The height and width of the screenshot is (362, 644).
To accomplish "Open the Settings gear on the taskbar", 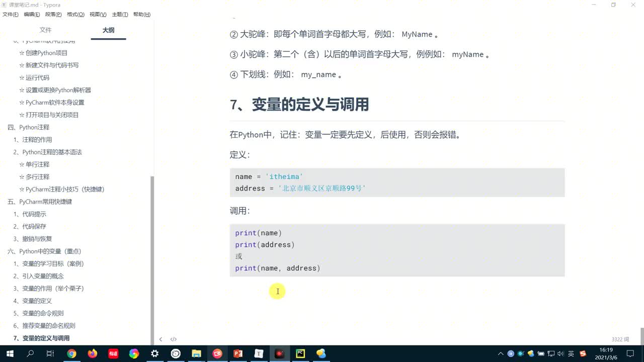I will [x=154, y=353].
